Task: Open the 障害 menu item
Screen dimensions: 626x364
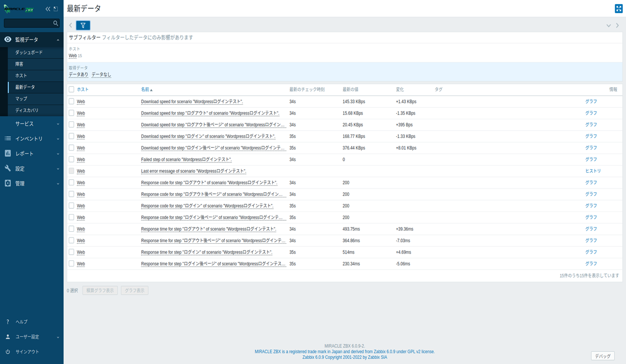Action: pos(19,64)
